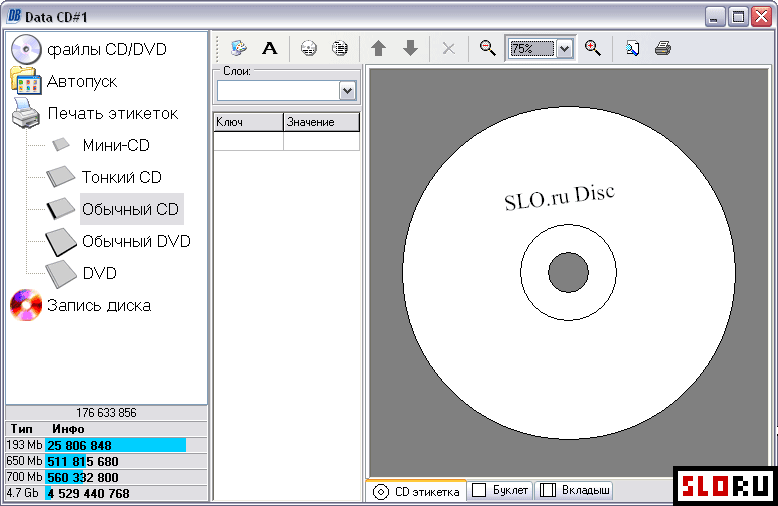Open Запись диска section
The height and width of the screenshot is (506, 778).
(x=99, y=306)
